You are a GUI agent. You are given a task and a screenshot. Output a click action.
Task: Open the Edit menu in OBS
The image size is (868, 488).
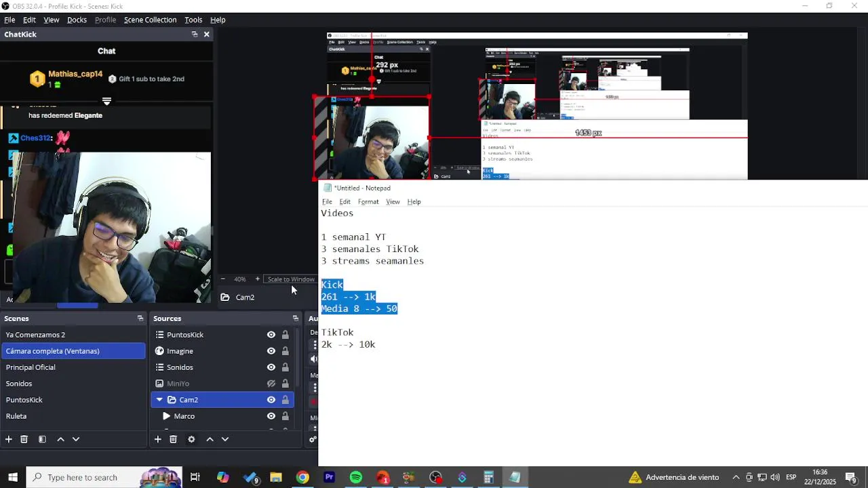pos(29,20)
